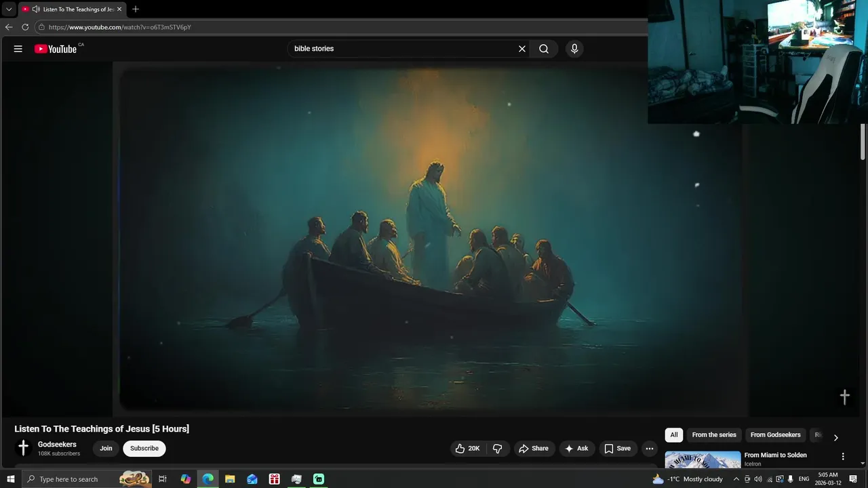This screenshot has width=868, height=488.
Task: Open the Windows Start menu
Action: (11, 479)
